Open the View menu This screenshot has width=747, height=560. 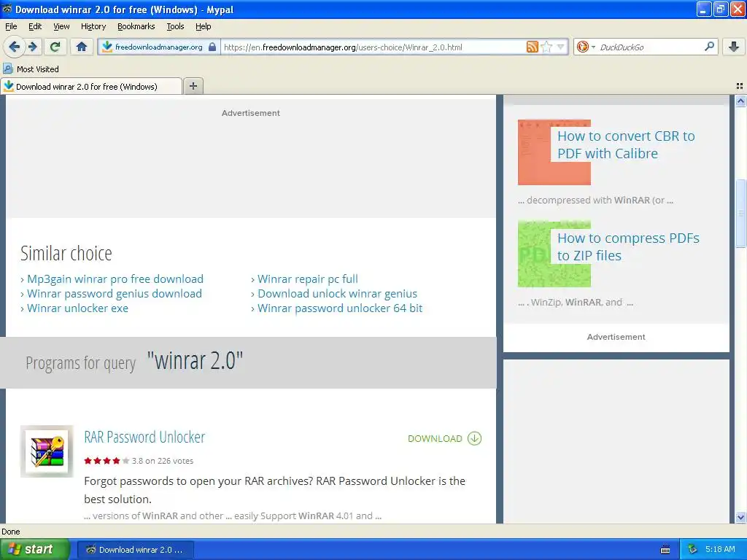click(x=61, y=26)
